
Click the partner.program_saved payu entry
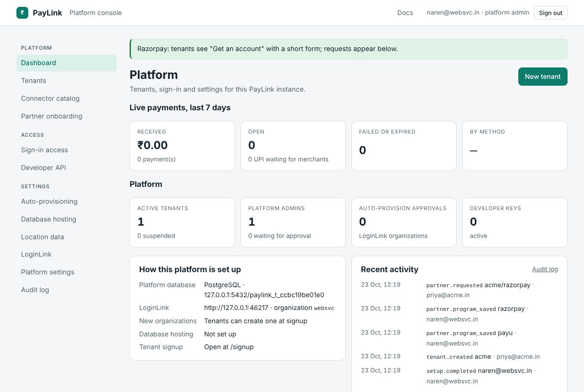[459, 338]
